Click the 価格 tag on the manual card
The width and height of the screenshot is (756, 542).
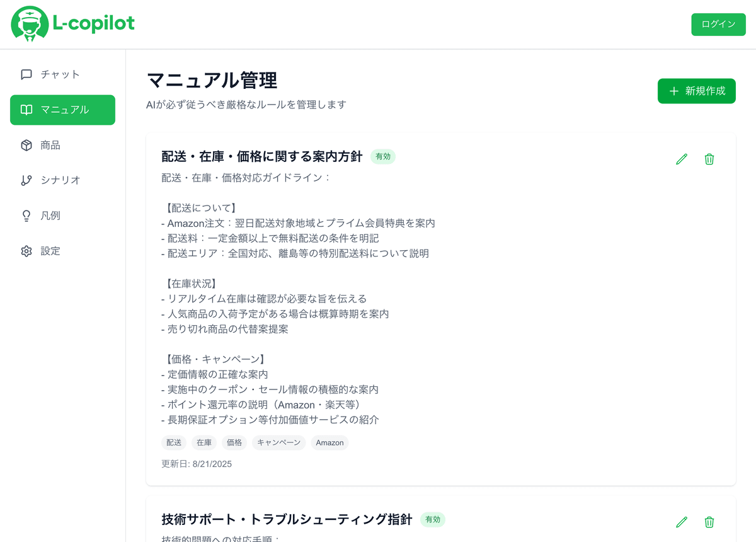234,442
